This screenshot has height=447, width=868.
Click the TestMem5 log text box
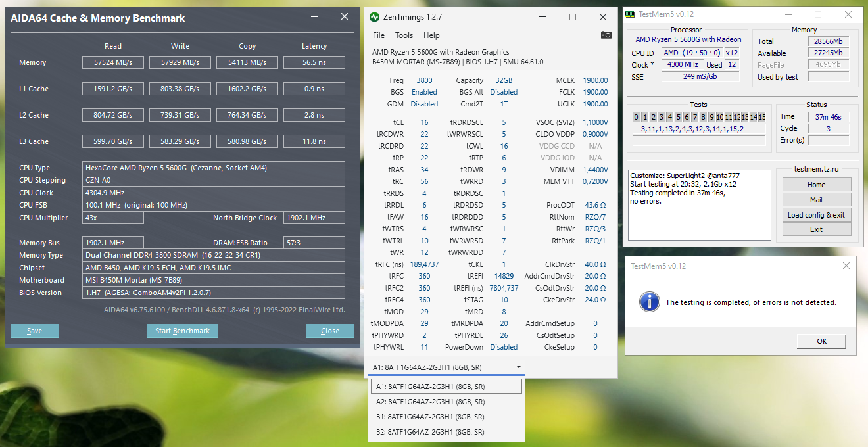[x=699, y=205]
